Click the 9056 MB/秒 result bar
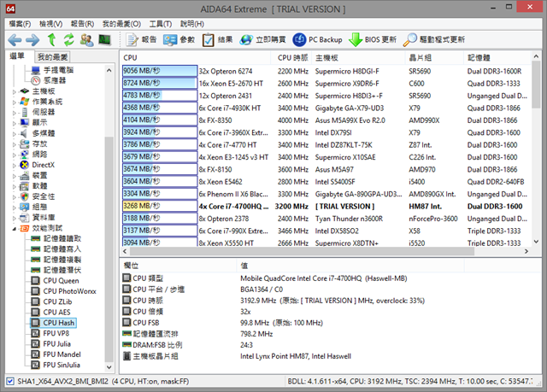 [x=160, y=71]
